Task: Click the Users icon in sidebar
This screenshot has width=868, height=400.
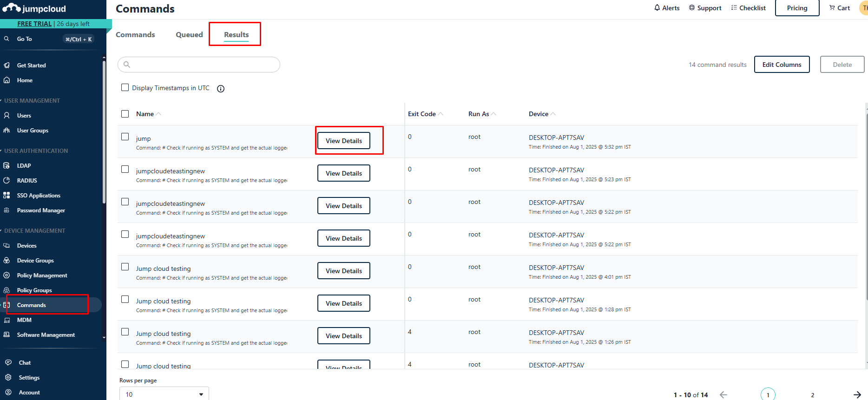Action: tap(7, 116)
